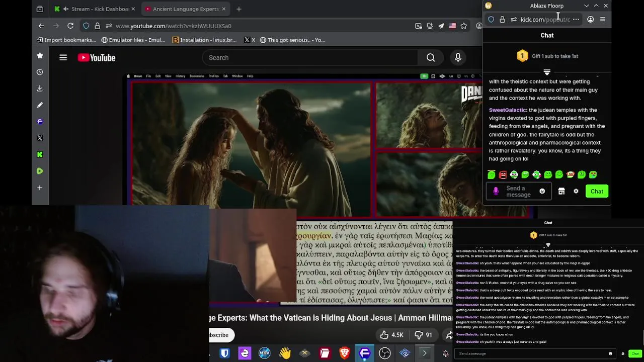The image size is (644, 362).
Task: Open the X (Twitter) sidebar web panel
Action: point(40,138)
